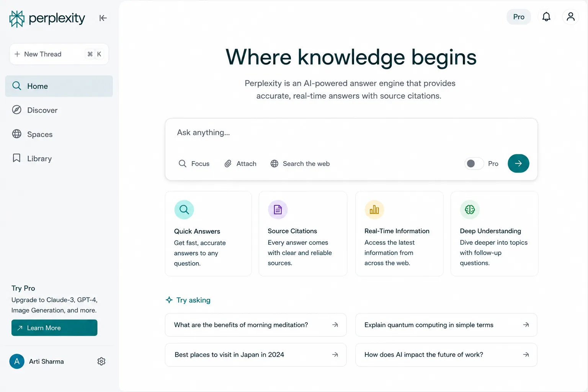Click the Where knowledge begins headline
Image resolution: width=588 pixels, height=392 pixels.
pos(351,57)
